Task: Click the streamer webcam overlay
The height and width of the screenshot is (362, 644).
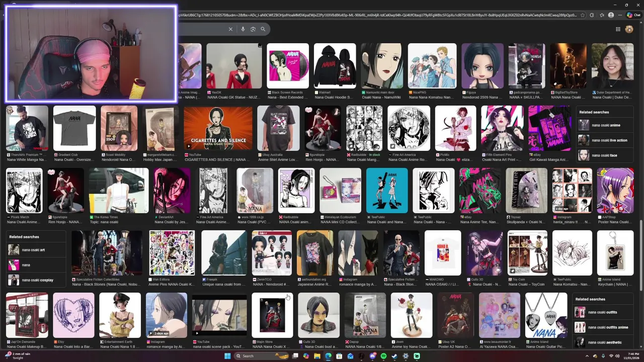Action: pyautogui.click(x=91, y=54)
